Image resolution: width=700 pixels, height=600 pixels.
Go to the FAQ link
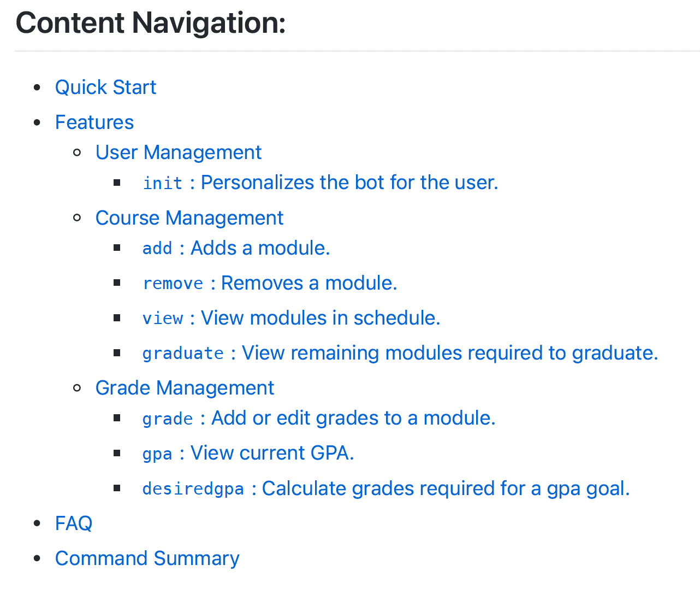coord(73,523)
